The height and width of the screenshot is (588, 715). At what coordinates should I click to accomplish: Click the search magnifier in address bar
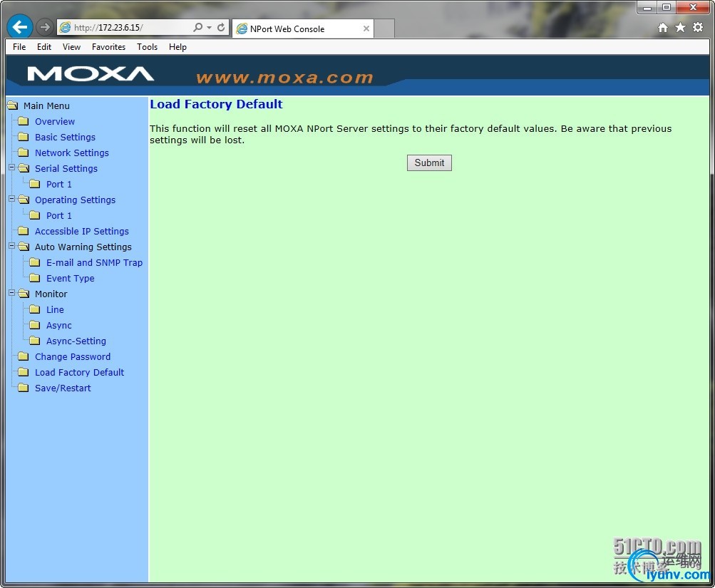coord(198,27)
